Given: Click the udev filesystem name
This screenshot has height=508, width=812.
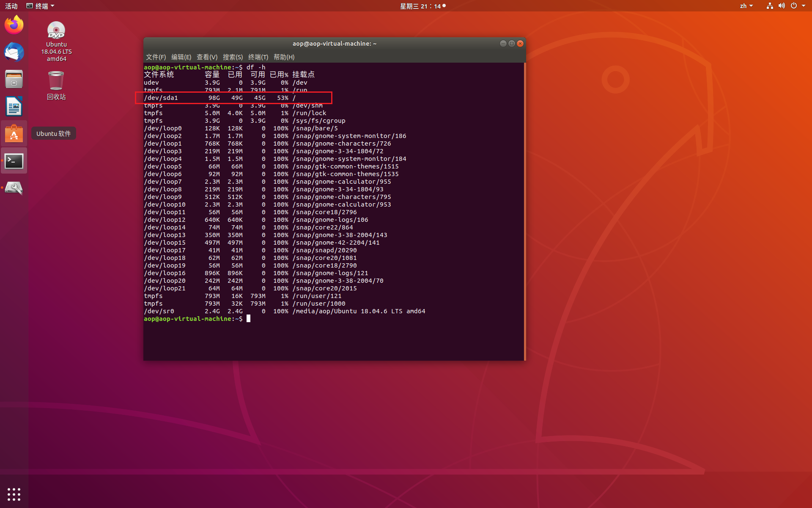Looking at the screenshot, I should (151, 83).
